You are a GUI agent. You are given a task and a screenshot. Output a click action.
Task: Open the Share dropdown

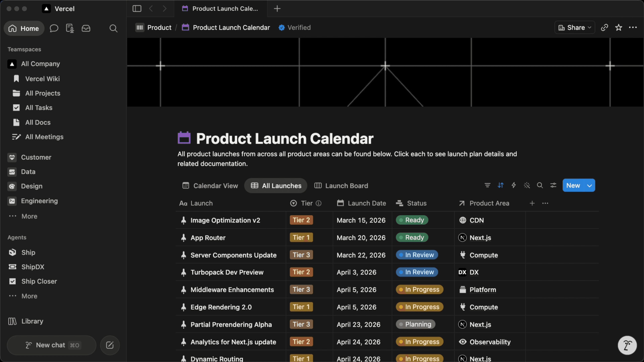click(575, 27)
